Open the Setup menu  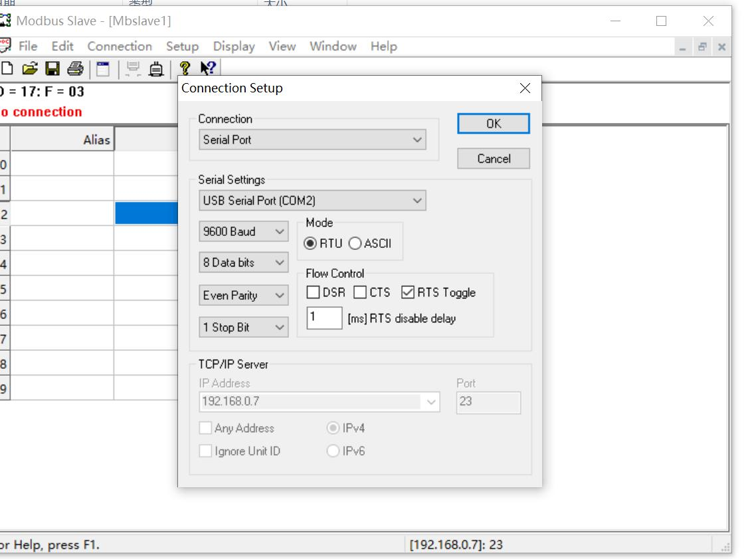pyautogui.click(x=182, y=47)
